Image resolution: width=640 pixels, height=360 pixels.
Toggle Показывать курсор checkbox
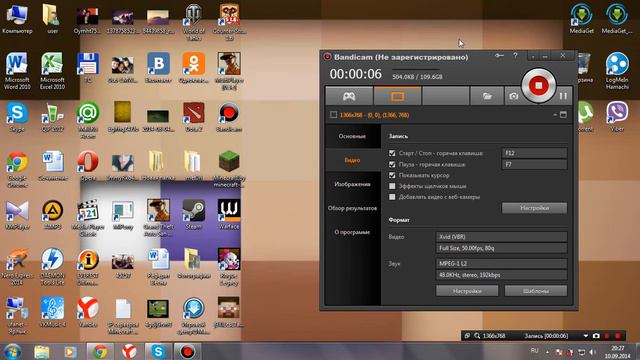392,175
